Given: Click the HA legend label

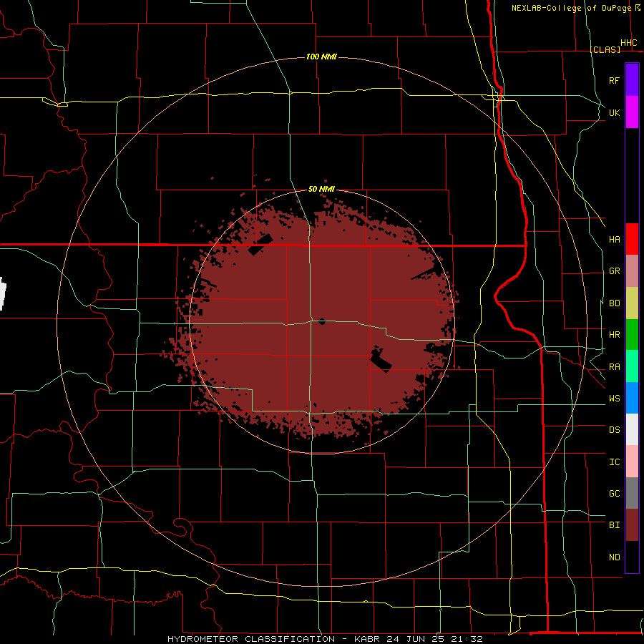Looking at the screenshot, I should (614, 240).
